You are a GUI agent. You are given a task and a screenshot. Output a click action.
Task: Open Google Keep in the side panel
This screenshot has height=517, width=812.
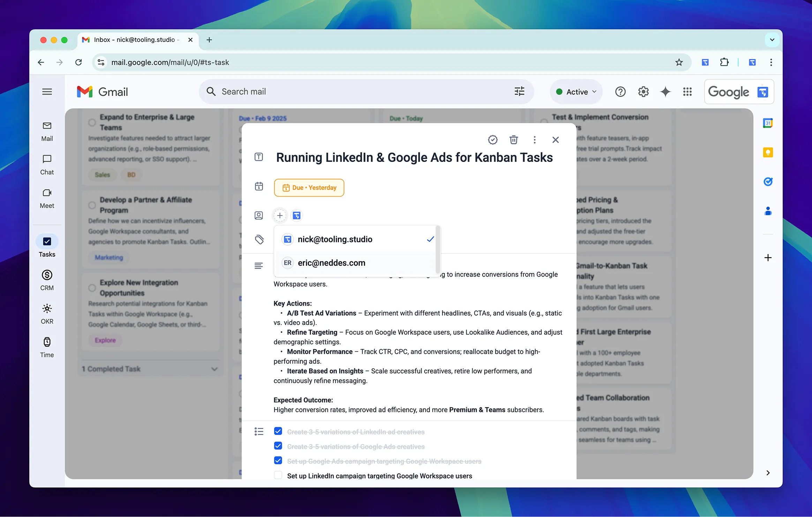(768, 153)
